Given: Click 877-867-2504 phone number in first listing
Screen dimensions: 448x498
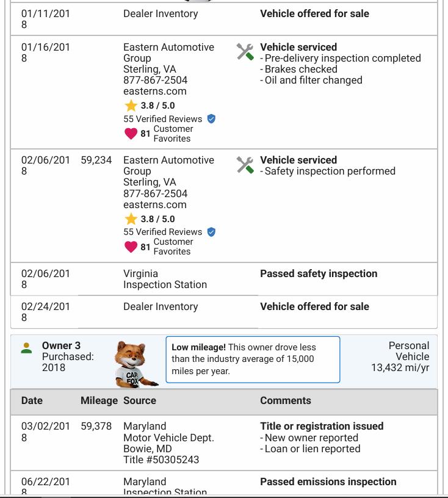Looking at the screenshot, I should pyautogui.click(x=156, y=80).
